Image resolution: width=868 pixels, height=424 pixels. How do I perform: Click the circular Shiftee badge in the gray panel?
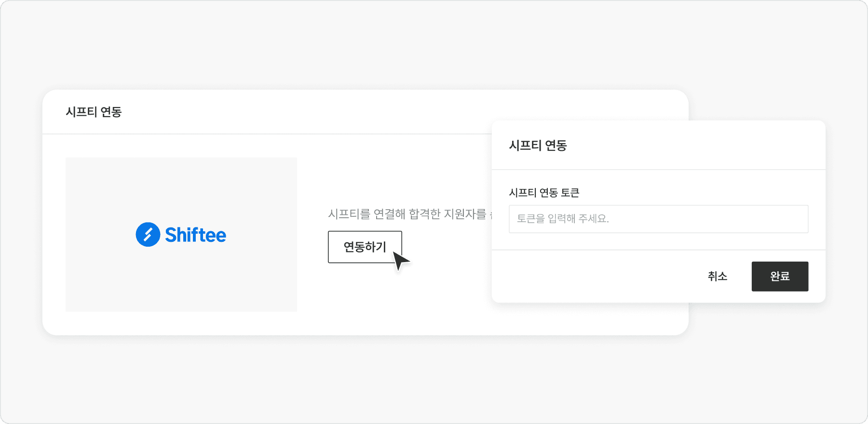coord(147,235)
